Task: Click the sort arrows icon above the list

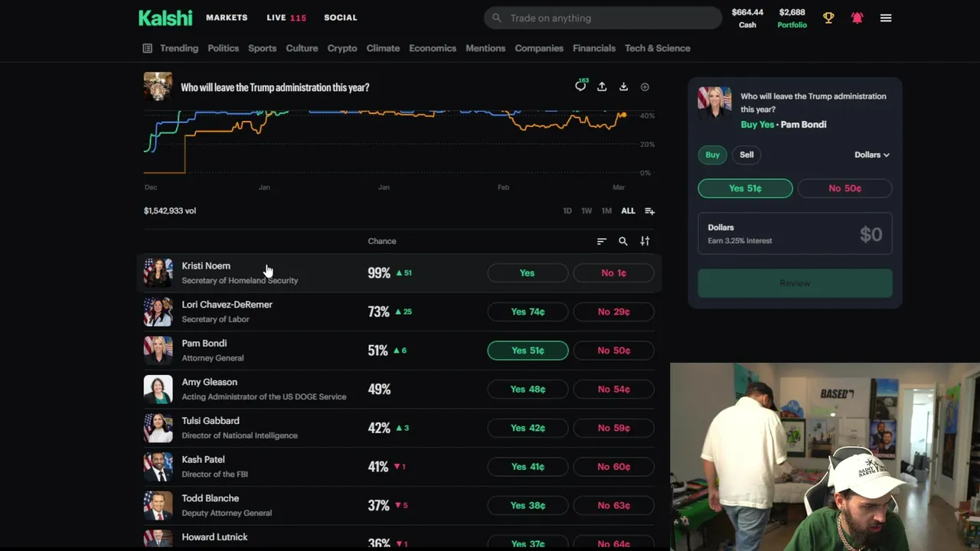Action: click(645, 241)
